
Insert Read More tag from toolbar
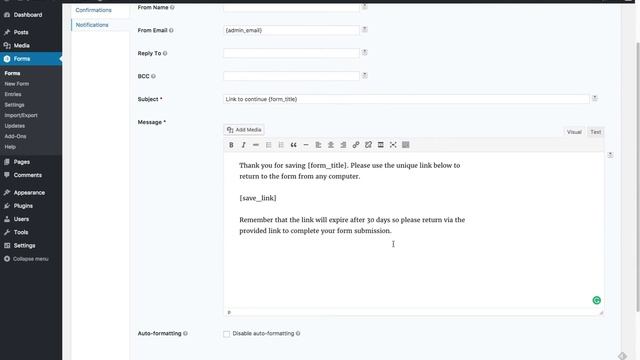click(x=381, y=145)
